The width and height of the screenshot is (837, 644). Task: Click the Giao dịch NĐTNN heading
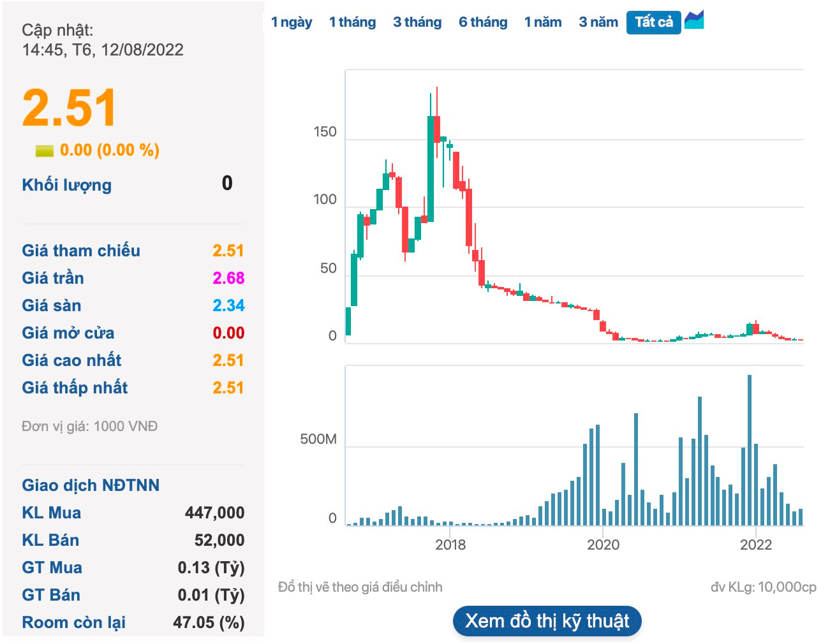coord(91,485)
